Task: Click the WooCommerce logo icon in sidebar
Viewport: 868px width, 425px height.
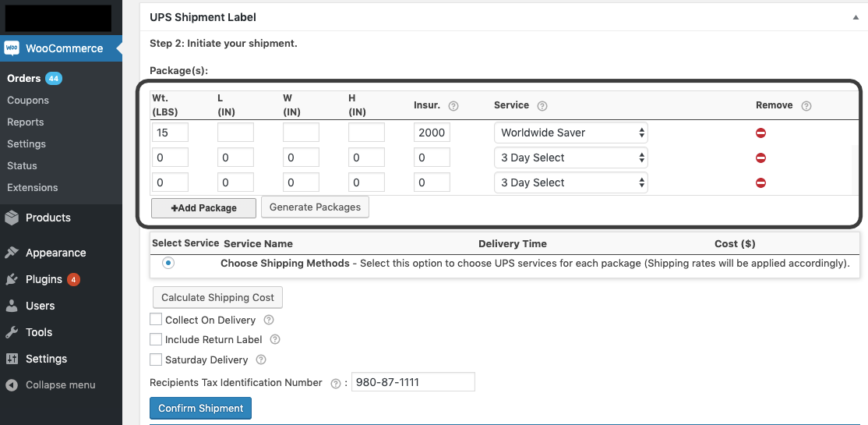Action: coord(12,48)
